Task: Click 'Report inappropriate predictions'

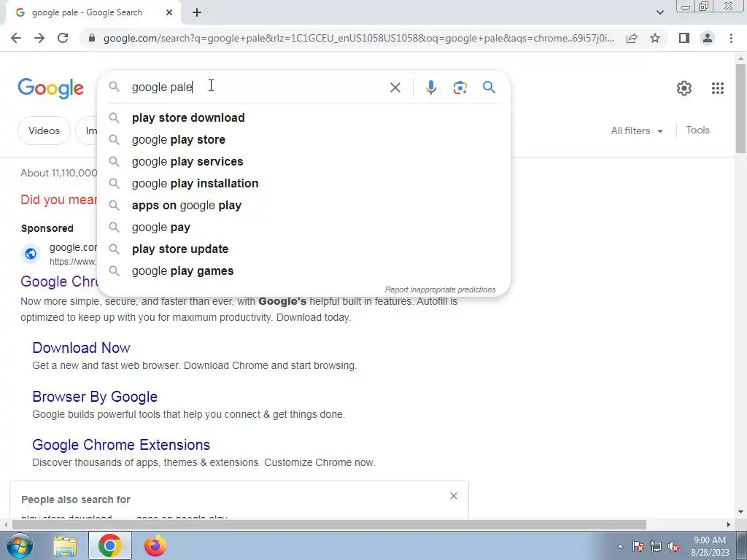Action: point(440,289)
